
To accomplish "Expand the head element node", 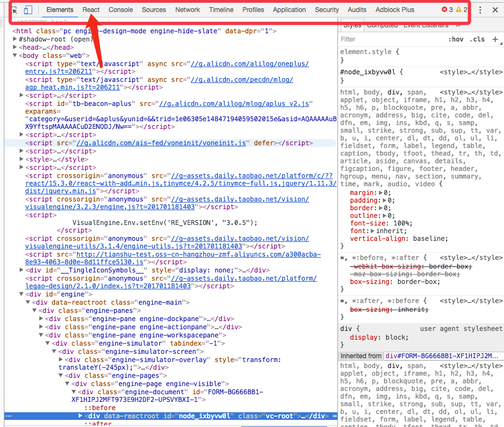I will coord(15,48).
